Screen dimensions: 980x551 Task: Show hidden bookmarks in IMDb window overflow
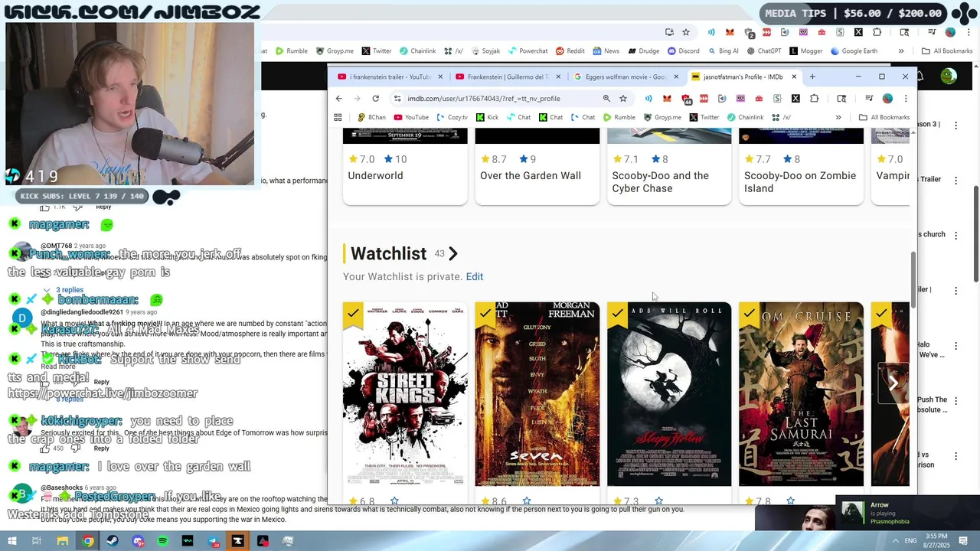[x=838, y=117]
